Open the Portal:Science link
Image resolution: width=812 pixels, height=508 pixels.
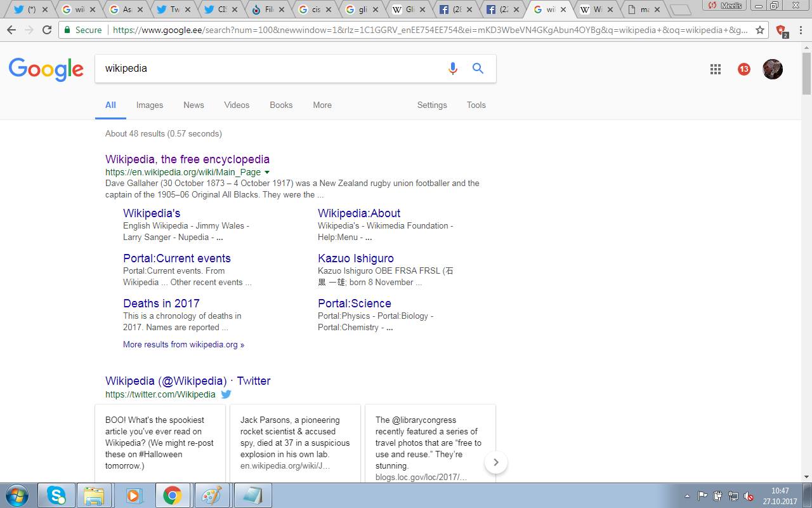(x=355, y=304)
